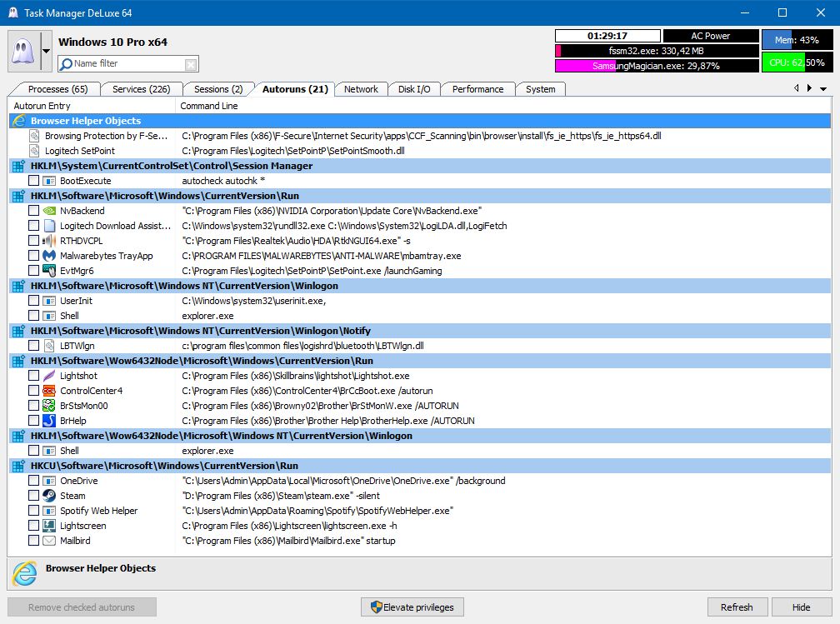The width and height of the screenshot is (840, 624).
Task: Open the Sessions (2) tab
Action: (x=218, y=89)
